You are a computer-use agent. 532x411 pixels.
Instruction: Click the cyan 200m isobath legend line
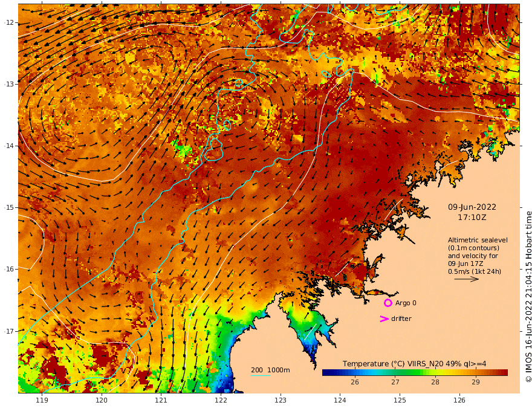260,375
